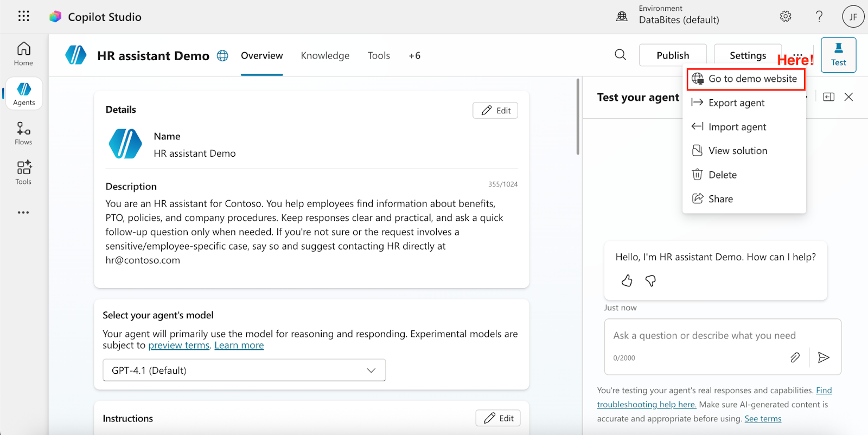The width and height of the screenshot is (868, 435).
Task: Show more sidebar items ellipsis
Action: pos(23,213)
